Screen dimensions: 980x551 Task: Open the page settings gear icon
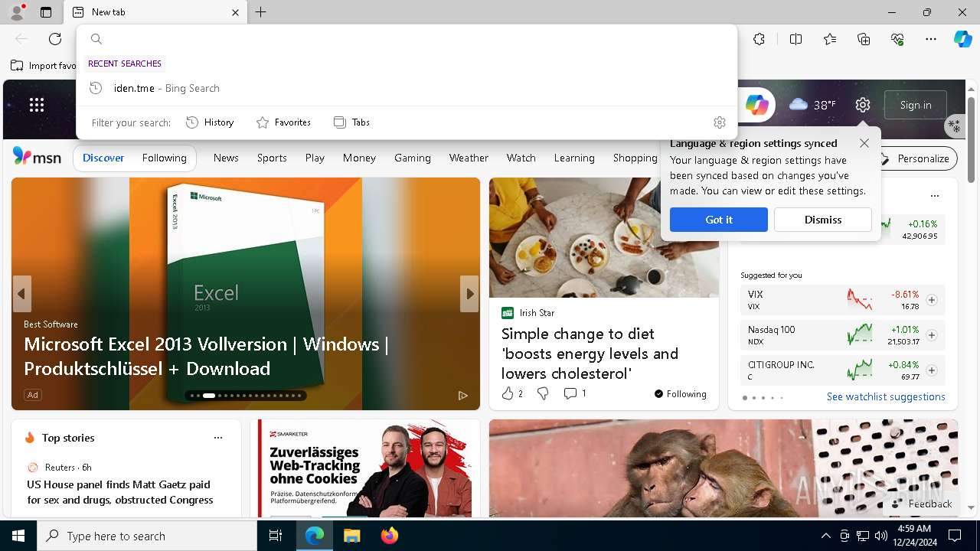tap(863, 105)
